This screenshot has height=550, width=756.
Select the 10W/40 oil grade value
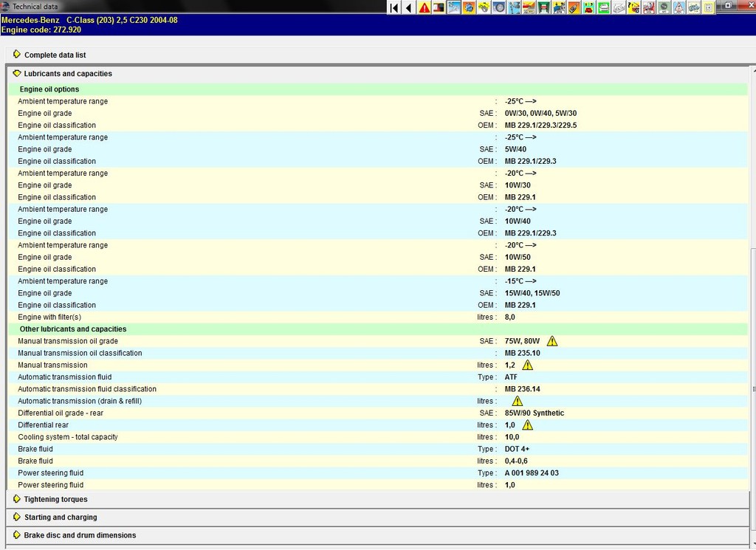click(518, 221)
